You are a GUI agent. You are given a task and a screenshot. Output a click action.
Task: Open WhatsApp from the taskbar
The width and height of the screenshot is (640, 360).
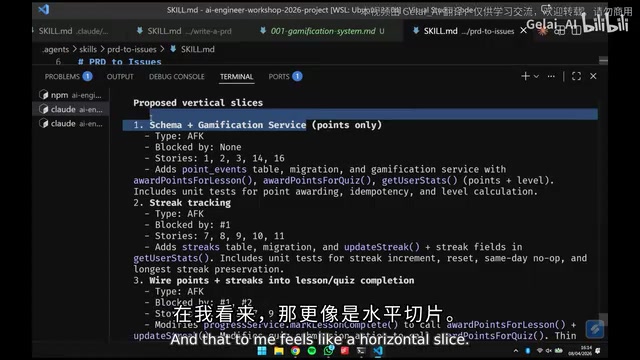point(328,351)
